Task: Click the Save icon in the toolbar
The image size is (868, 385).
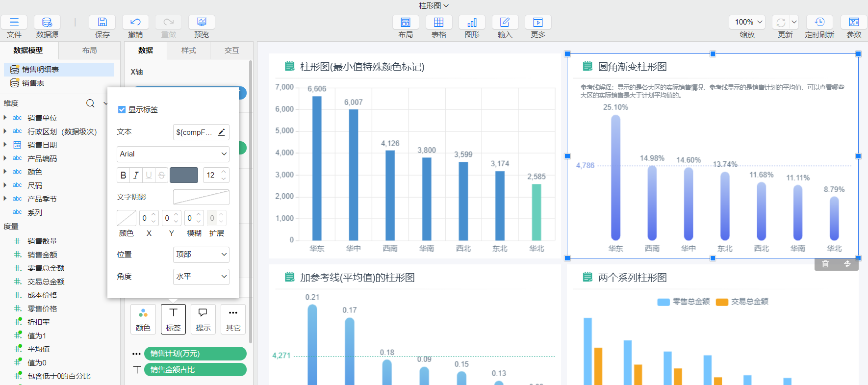Action: click(102, 22)
